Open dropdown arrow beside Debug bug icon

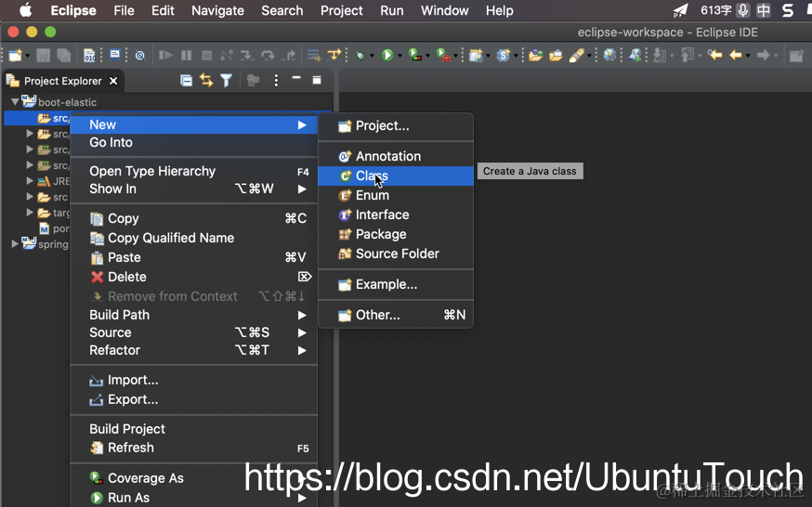(x=372, y=56)
